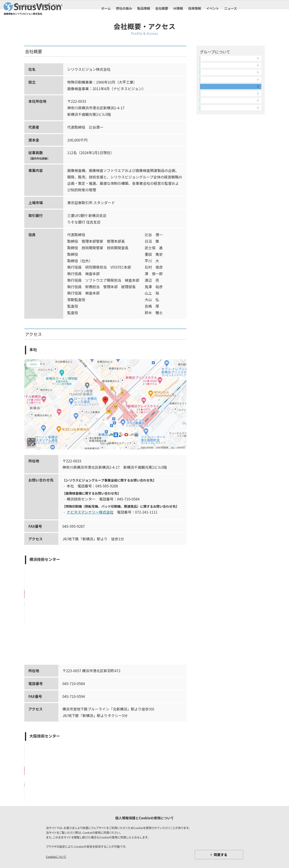Click 代表取締役 辻谷潤一 in 代表者 row

pos(86,127)
